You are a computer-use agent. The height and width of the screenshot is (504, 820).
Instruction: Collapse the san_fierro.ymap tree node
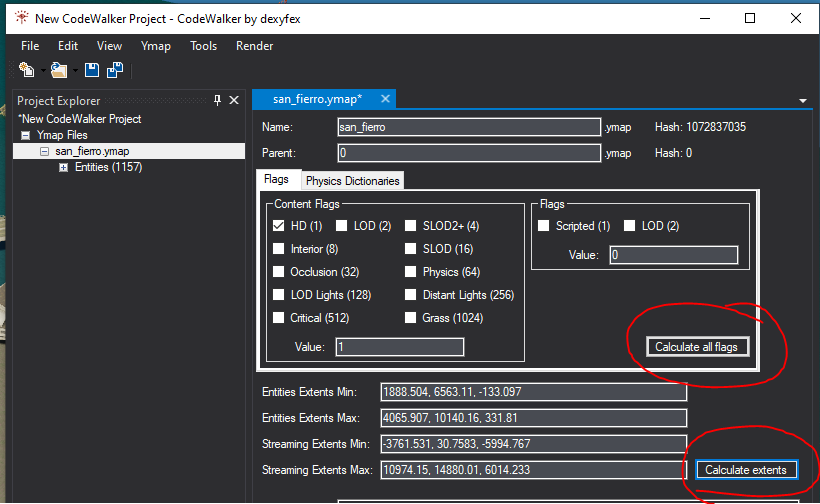pyautogui.click(x=44, y=151)
